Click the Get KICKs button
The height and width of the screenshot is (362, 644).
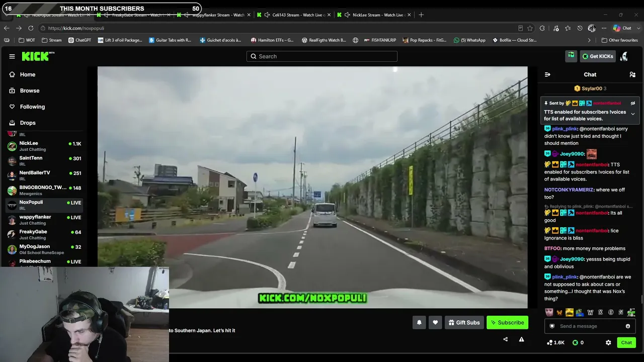(x=598, y=56)
